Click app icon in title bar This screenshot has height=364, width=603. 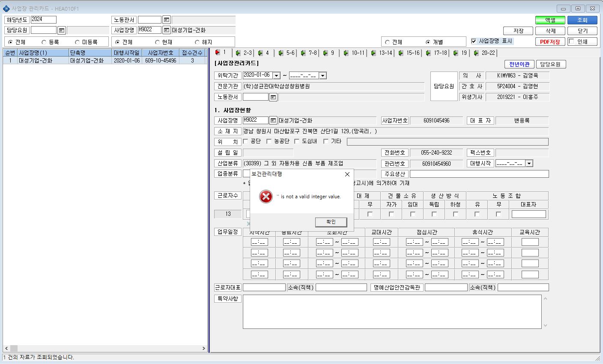pos(6,9)
